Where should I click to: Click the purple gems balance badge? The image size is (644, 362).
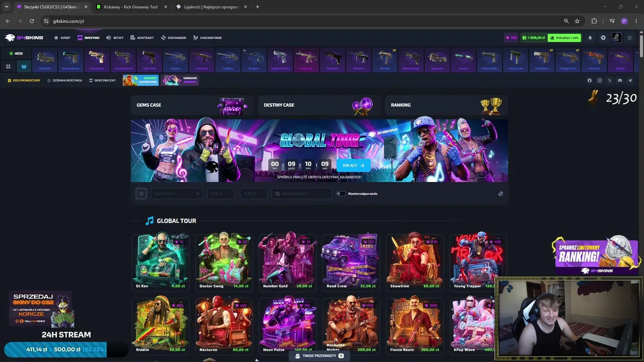pyautogui.click(x=511, y=38)
